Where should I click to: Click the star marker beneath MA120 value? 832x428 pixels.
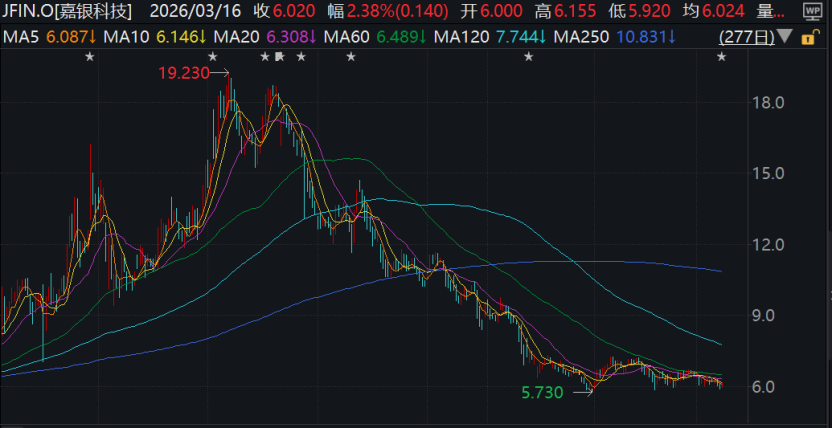(x=528, y=57)
